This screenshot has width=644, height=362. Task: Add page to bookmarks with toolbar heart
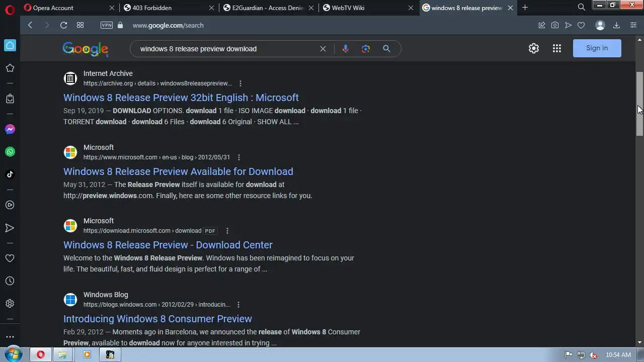[581, 25]
